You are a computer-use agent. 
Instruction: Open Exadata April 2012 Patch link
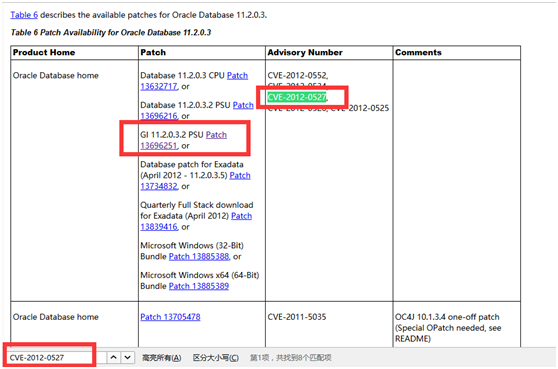[240, 175]
